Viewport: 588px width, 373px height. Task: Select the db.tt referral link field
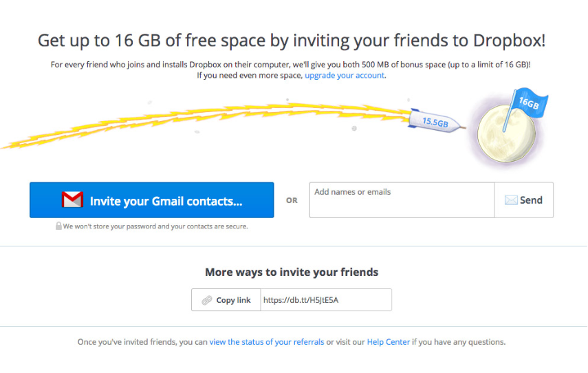325,300
